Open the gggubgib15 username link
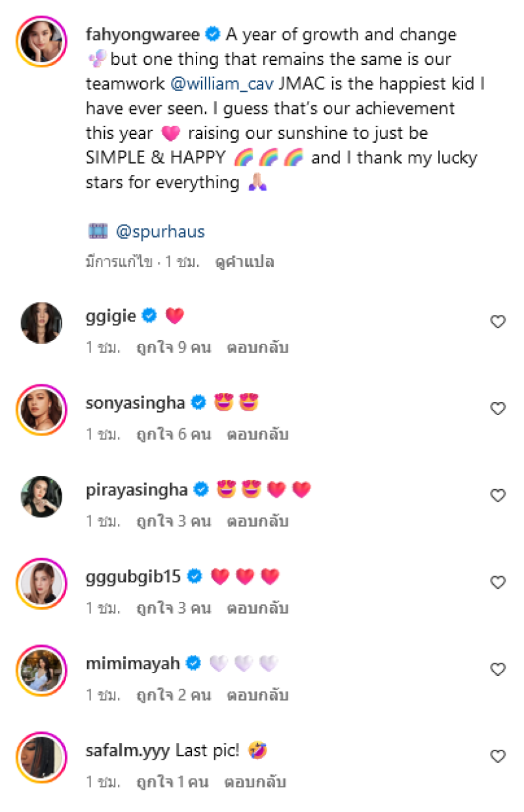 coord(134,576)
